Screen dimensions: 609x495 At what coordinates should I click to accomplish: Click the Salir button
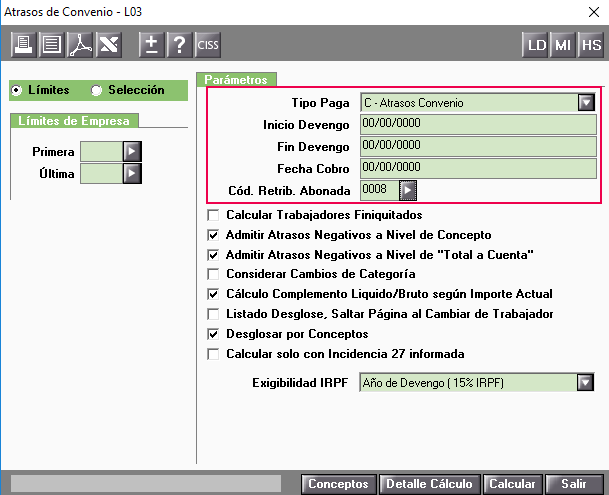[574, 484]
